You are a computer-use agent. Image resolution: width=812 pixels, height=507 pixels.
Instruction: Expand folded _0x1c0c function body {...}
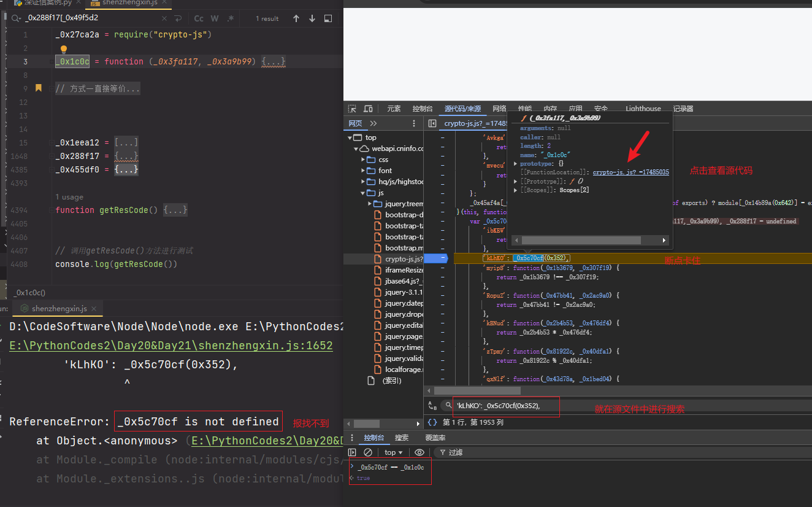point(274,61)
